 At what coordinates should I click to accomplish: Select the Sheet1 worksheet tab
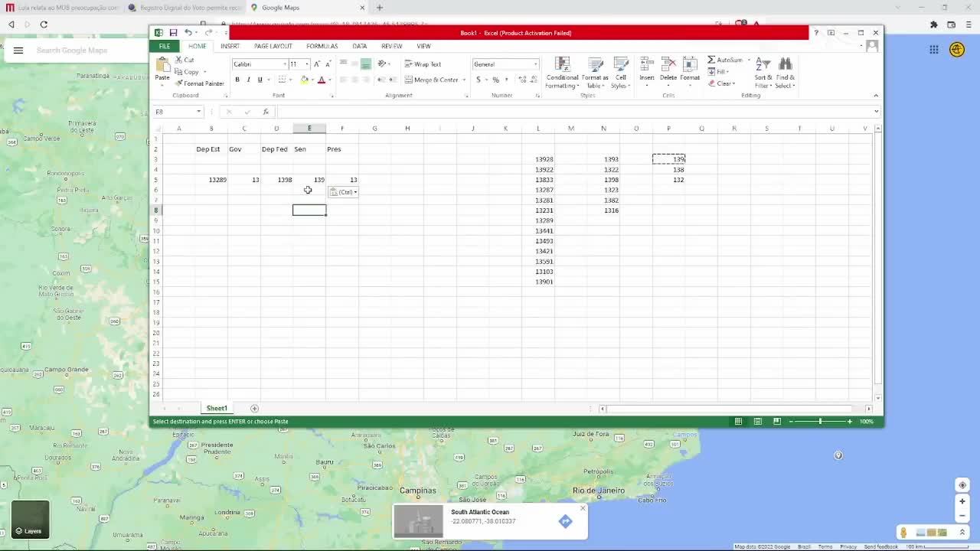217,409
